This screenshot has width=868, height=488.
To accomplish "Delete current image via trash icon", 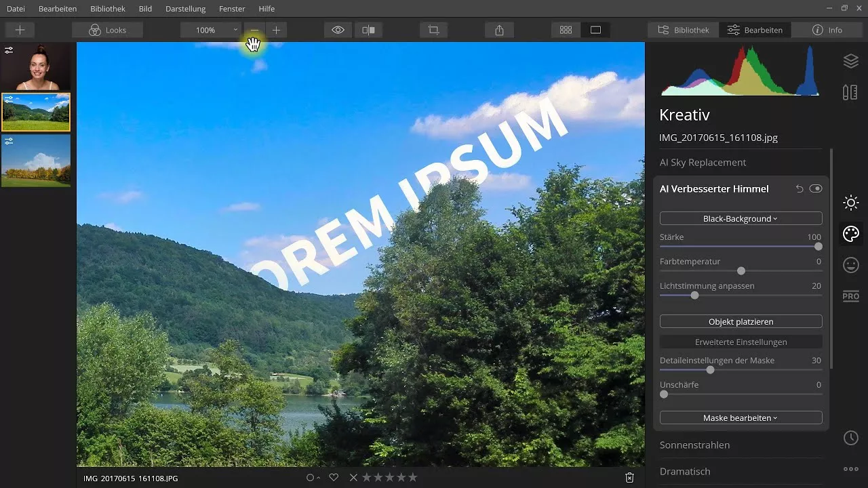I will [x=629, y=477].
